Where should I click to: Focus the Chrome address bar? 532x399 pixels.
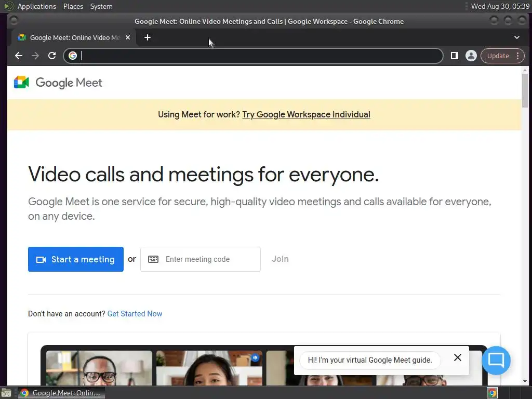click(253, 56)
